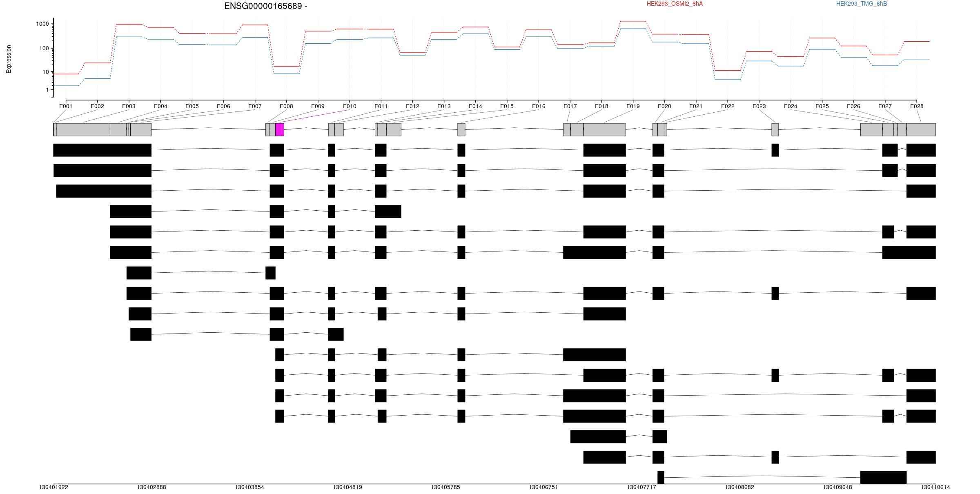980x494 pixels.
Task: Click exon label E011
Action: tap(381, 106)
